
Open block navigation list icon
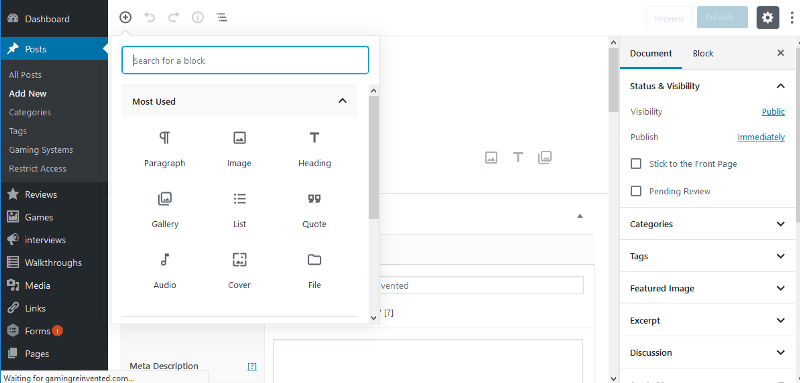tap(222, 17)
